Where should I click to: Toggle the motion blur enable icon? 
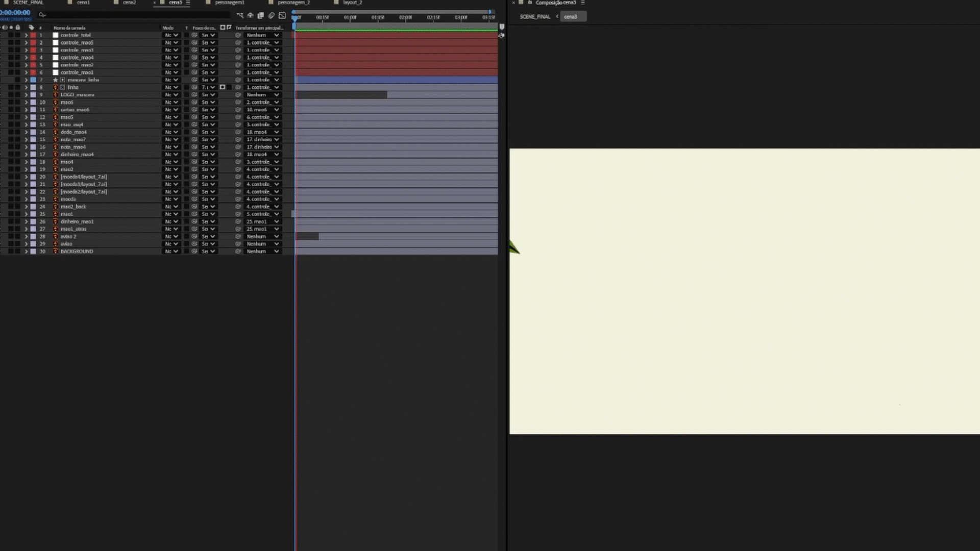point(272,15)
